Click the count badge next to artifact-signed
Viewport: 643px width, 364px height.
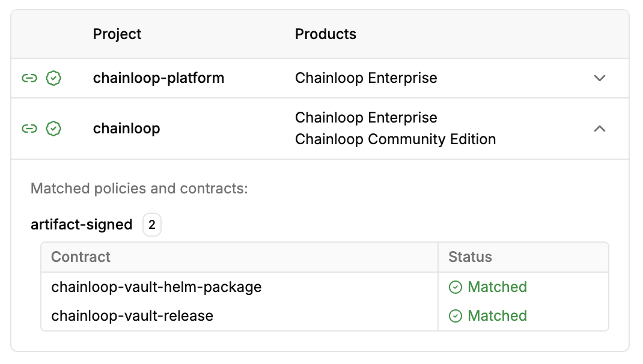coord(151,224)
